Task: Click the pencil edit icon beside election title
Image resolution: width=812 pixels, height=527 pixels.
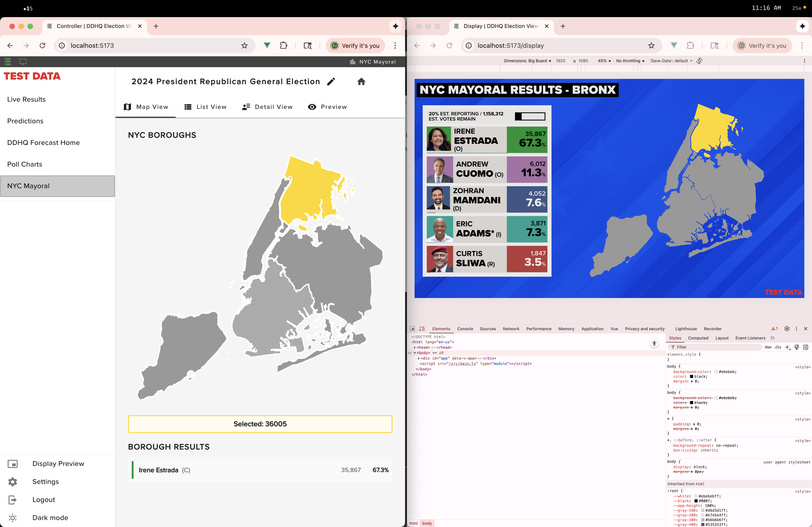Action: pyautogui.click(x=331, y=81)
